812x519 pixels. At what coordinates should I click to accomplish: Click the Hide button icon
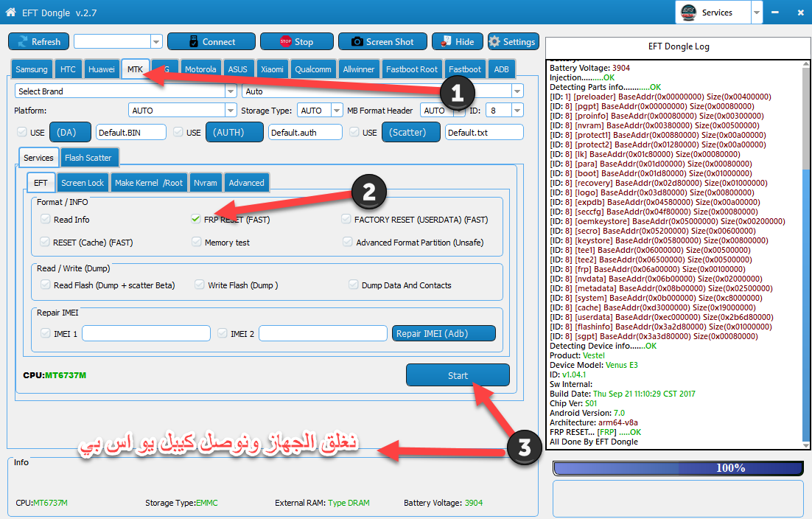[x=446, y=42]
